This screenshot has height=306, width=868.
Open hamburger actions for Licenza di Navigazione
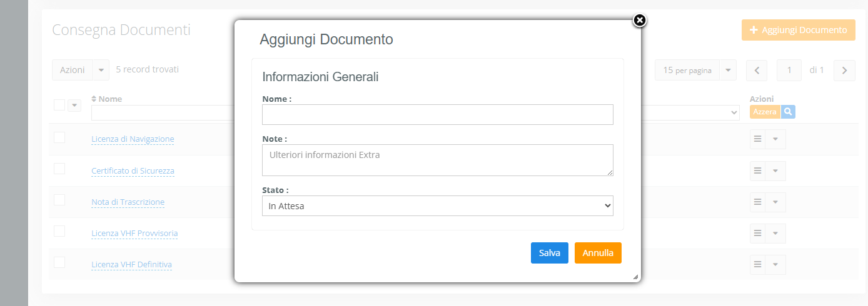pyautogui.click(x=757, y=139)
